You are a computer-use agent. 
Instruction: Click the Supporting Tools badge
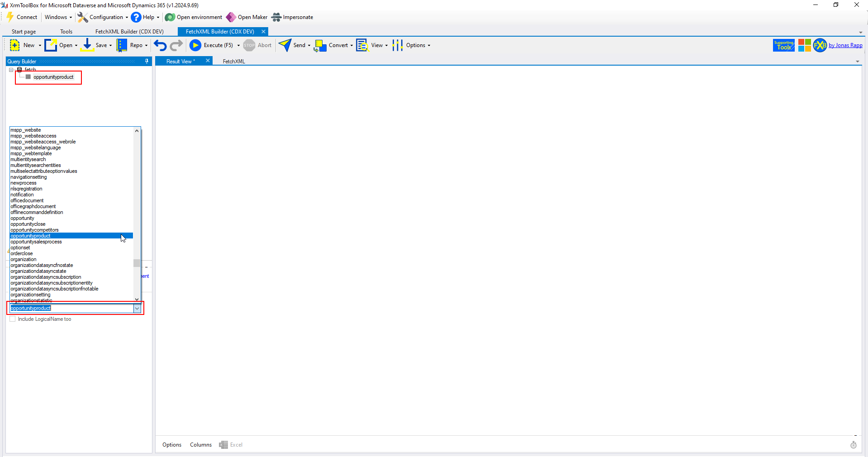(784, 45)
